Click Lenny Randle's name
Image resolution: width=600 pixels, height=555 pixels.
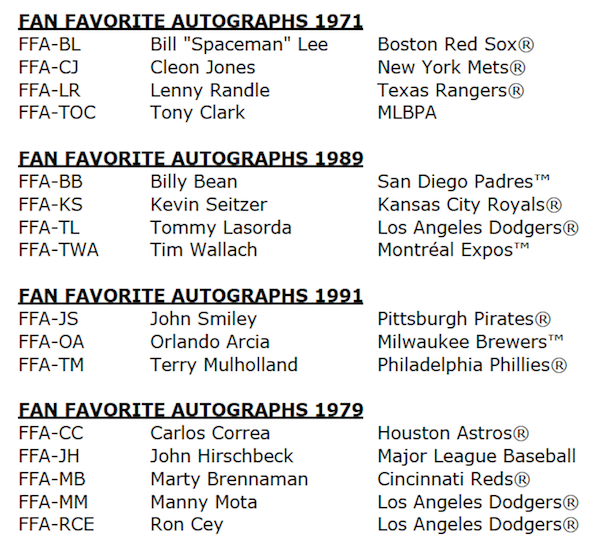pos(207,90)
